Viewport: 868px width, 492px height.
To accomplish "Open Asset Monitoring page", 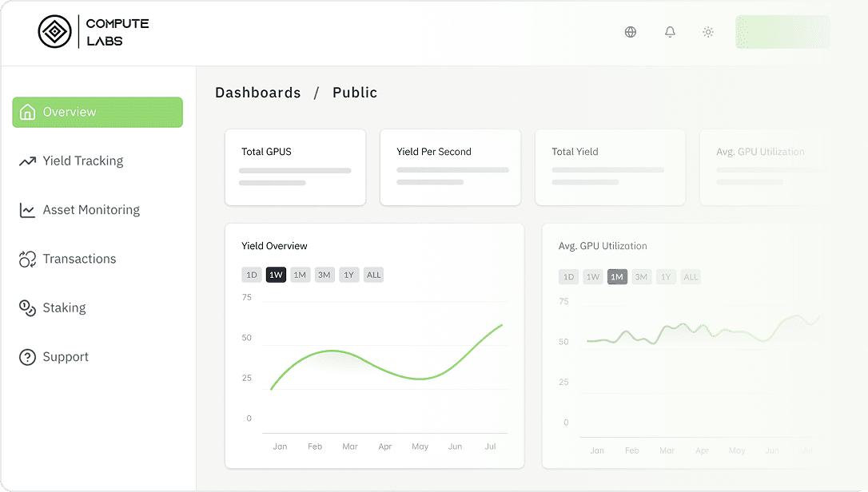I will coord(91,210).
